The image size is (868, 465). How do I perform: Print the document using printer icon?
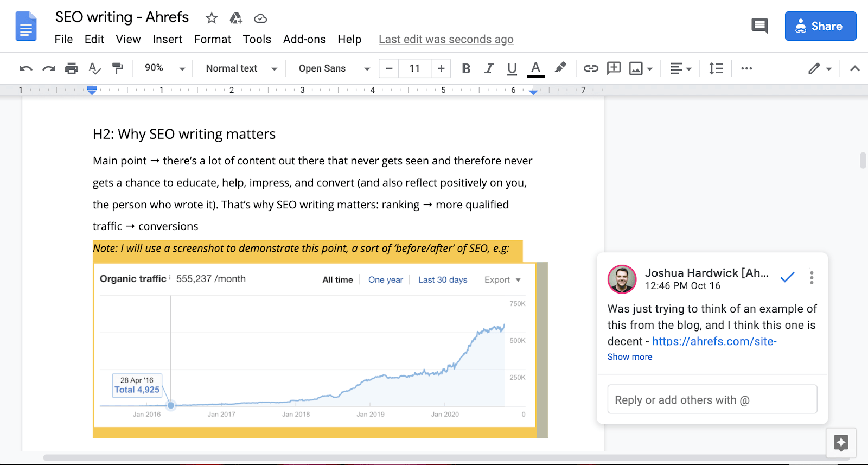[x=72, y=68]
